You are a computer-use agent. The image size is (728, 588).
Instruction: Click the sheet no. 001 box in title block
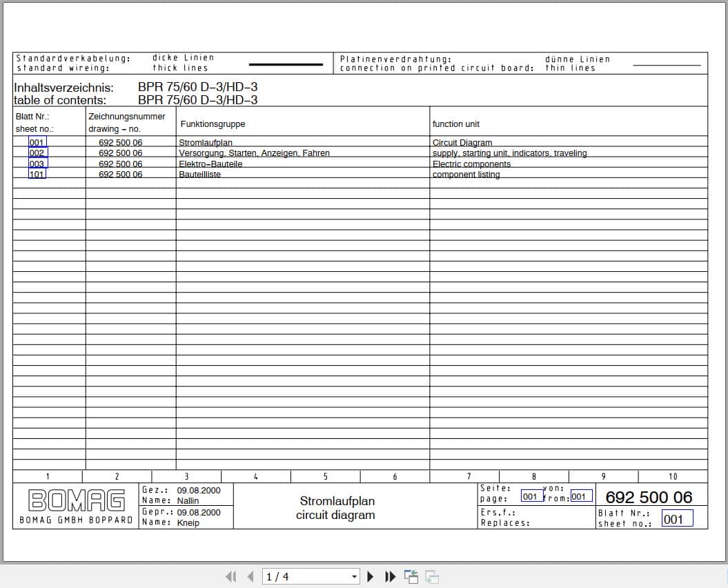pyautogui.click(x=677, y=518)
